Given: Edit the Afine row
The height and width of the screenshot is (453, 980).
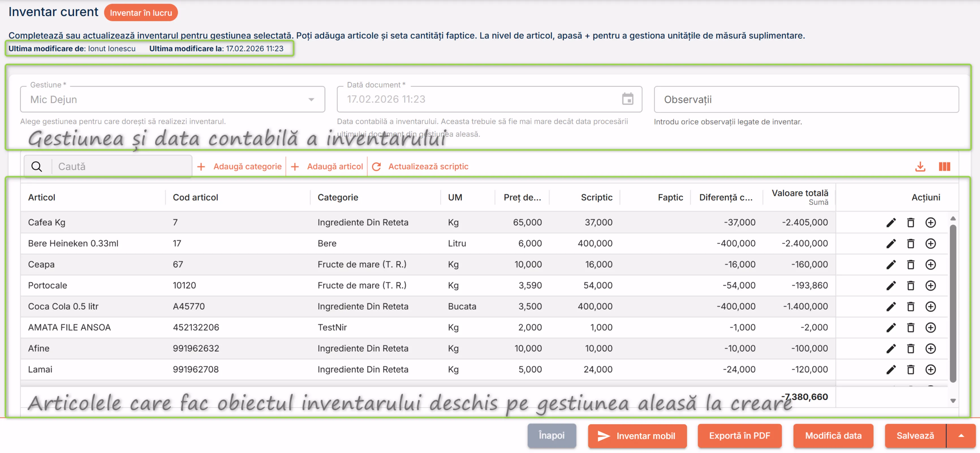Looking at the screenshot, I should tap(891, 348).
